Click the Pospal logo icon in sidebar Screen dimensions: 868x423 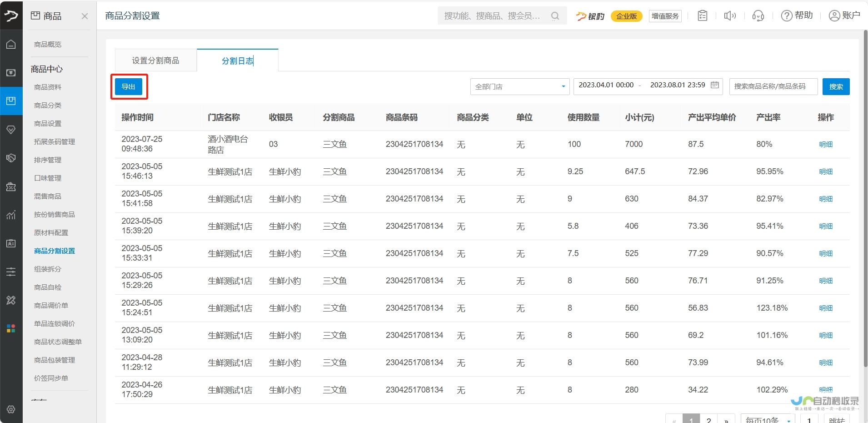tap(11, 16)
